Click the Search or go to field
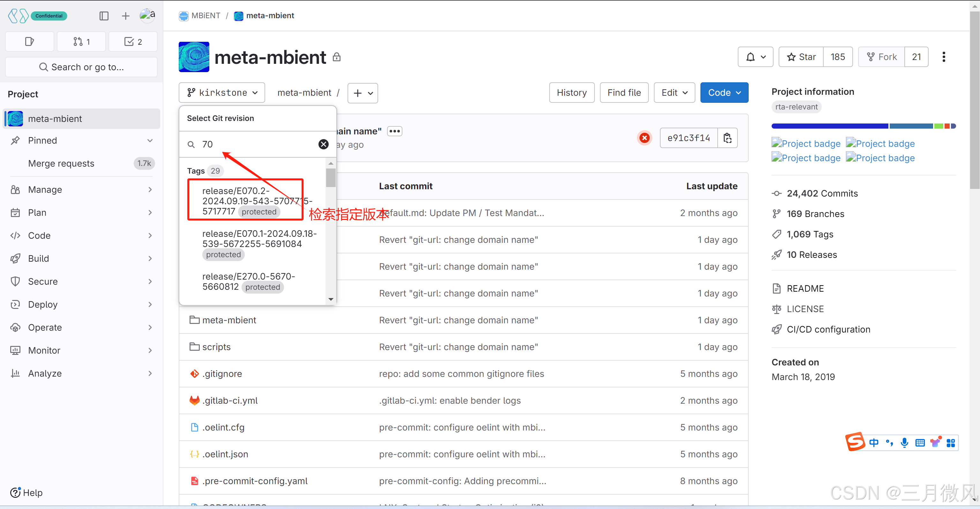This screenshot has width=980, height=509. pyautogui.click(x=81, y=67)
